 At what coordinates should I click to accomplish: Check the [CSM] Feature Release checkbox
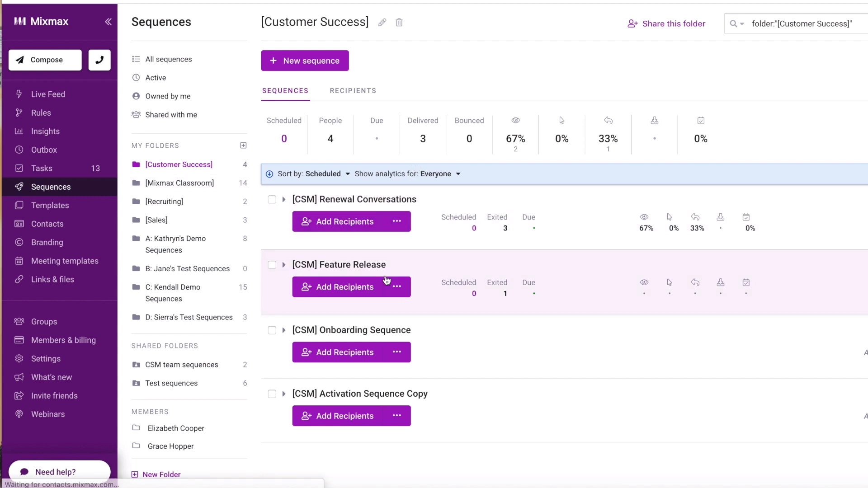click(x=272, y=265)
